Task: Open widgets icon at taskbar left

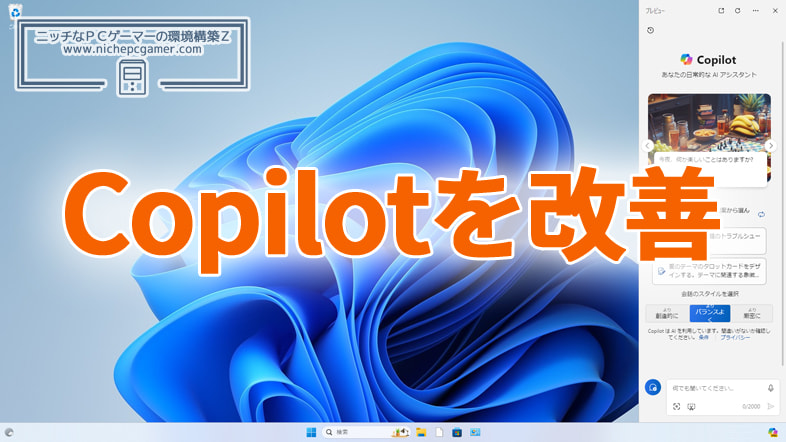Action: [x=9, y=432]
